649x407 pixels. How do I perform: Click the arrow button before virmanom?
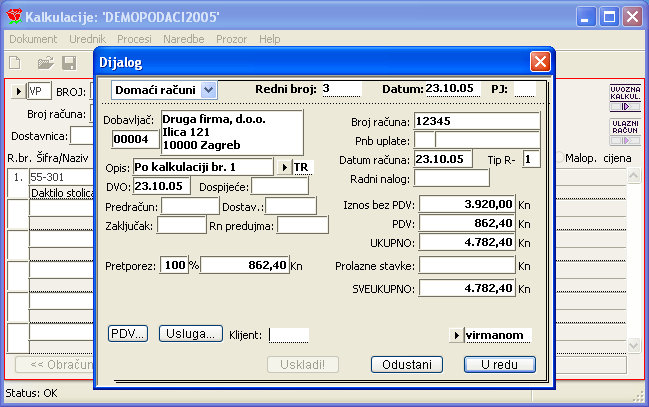coord(456,335)
